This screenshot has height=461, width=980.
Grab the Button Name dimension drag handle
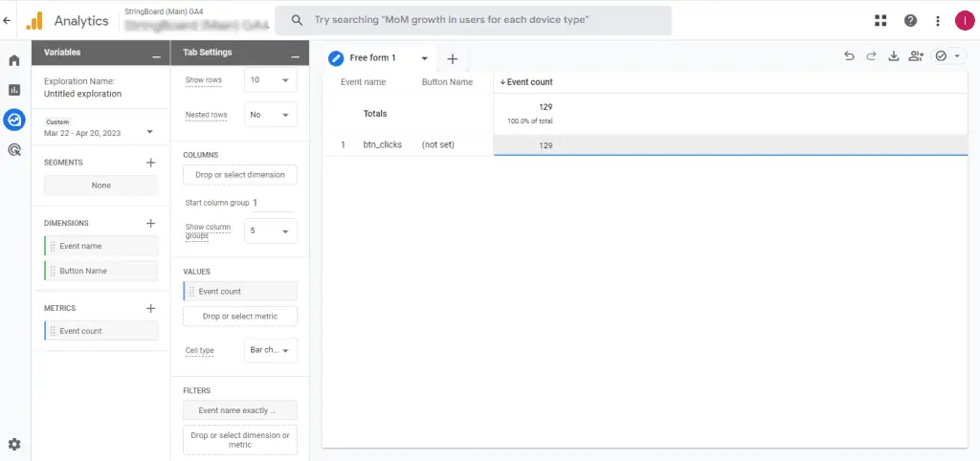(53, 271)
